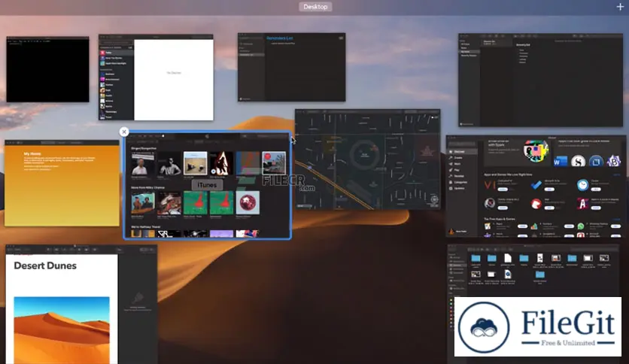The height and width of the screenshot is (364, 629).
Task: Open the blue checkmark To Do app icon
Action: [x=536, y=185]
